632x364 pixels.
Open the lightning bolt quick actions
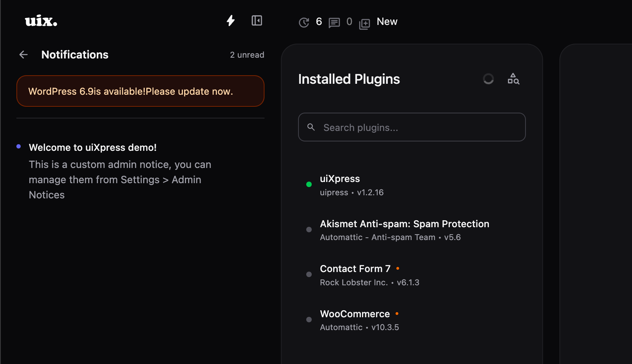tap(231, 21)
